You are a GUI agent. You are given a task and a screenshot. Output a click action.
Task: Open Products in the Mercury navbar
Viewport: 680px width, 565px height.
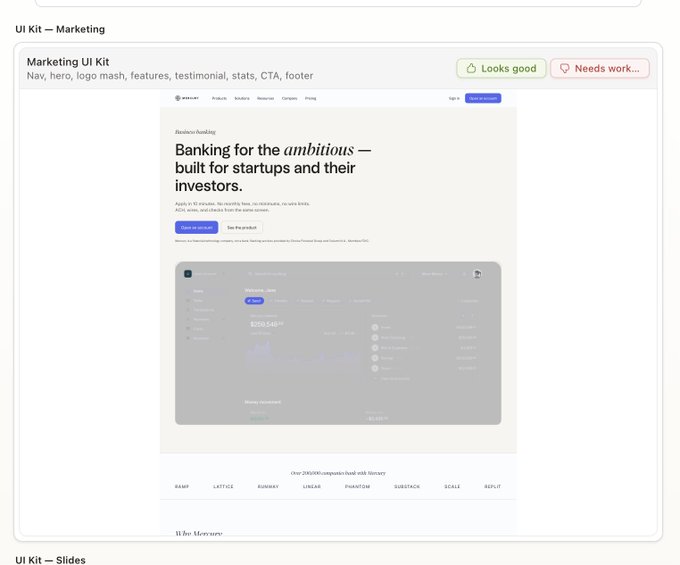coord(219,98)
